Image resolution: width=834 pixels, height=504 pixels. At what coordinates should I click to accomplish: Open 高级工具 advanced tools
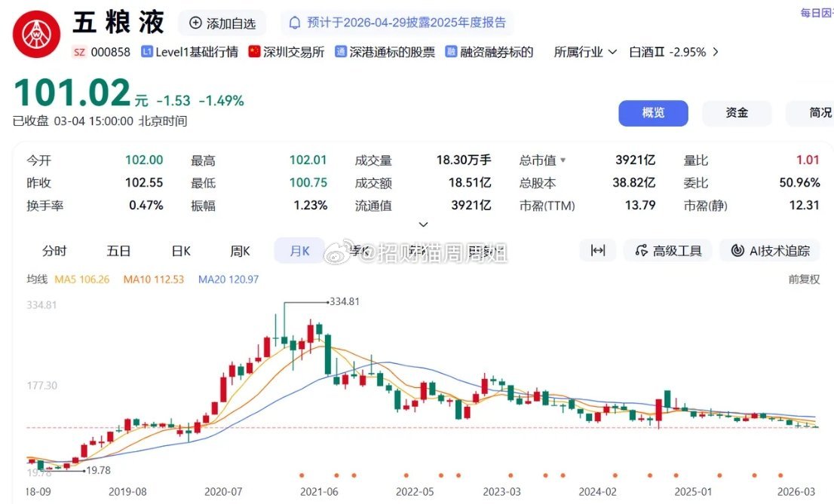click(x=667, y=251)
